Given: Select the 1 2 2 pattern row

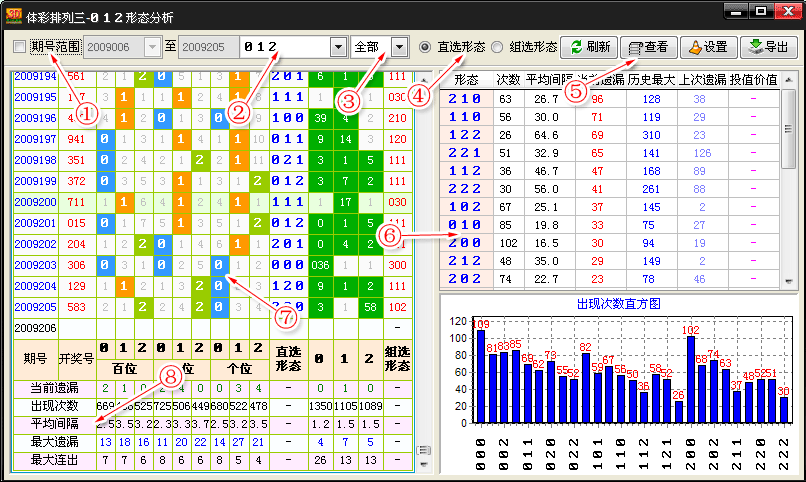Looking at the screenshot, I should click(x=610, y=135).
